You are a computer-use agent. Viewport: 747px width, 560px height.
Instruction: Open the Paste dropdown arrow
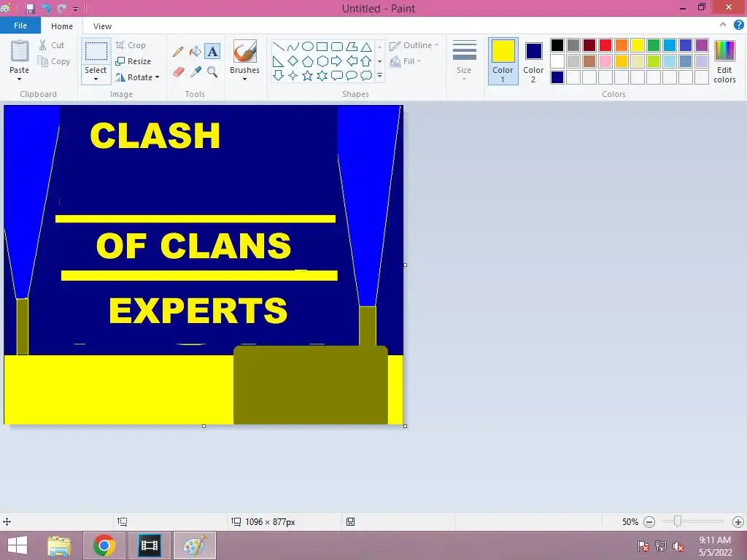click(19, 79)
